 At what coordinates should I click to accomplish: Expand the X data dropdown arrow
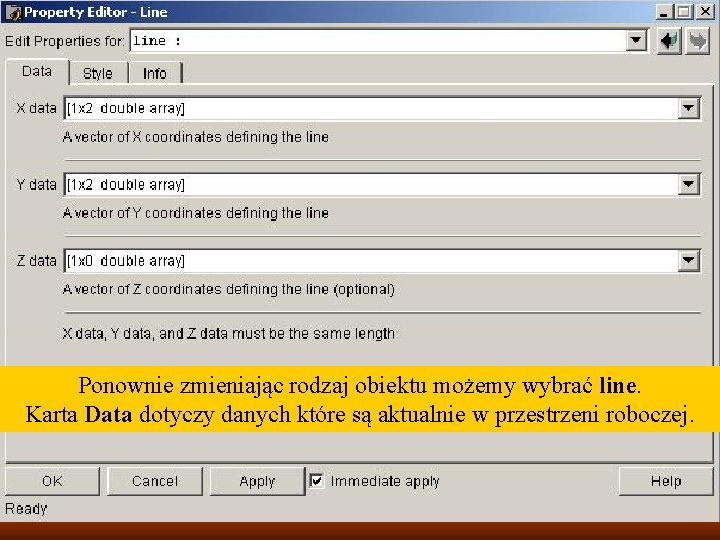[688, 108]
